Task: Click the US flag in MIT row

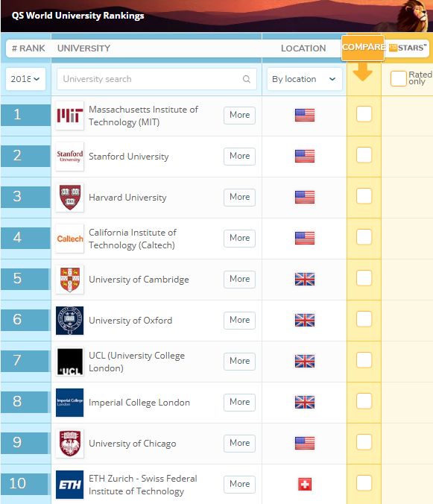Action: [305, 115]
